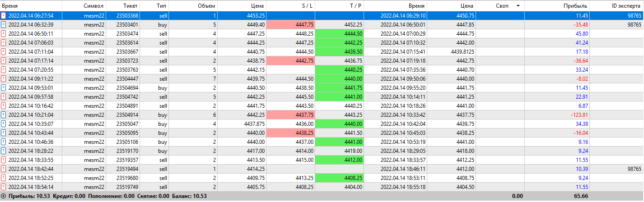Click the sell icon of the 07:11:04 trade
644x202 pixels.
pyautogui.click(x=4, y=51)
